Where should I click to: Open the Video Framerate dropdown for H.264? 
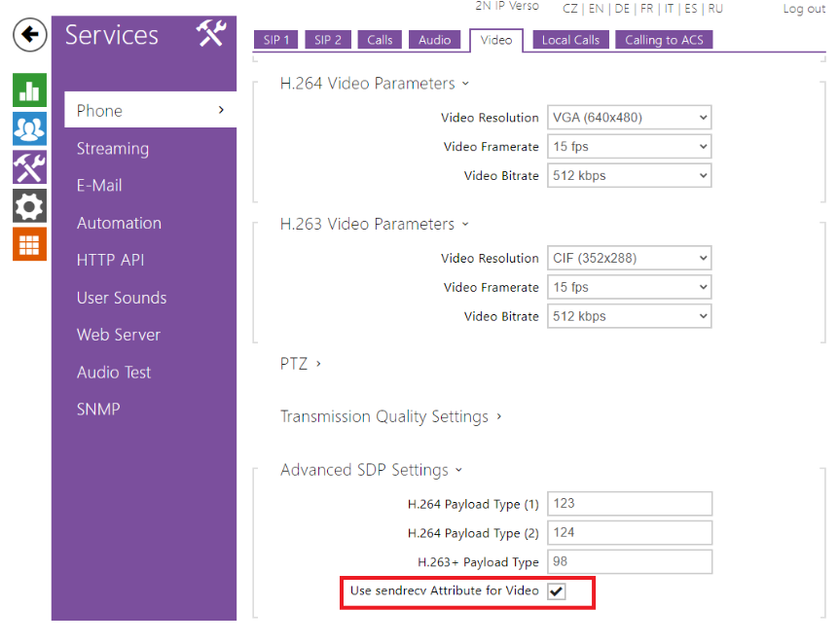point(628,146)
